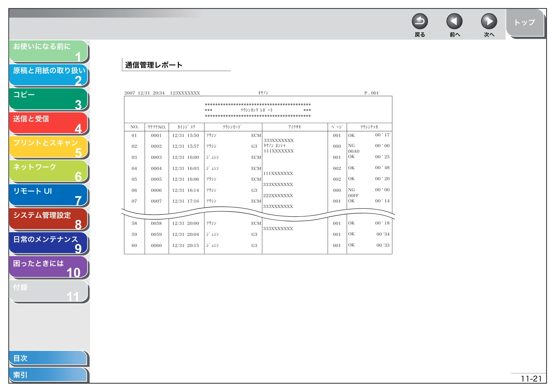Go to chapter 4 送信と受信
Screen dimensions: 555x392
[49, 123]
